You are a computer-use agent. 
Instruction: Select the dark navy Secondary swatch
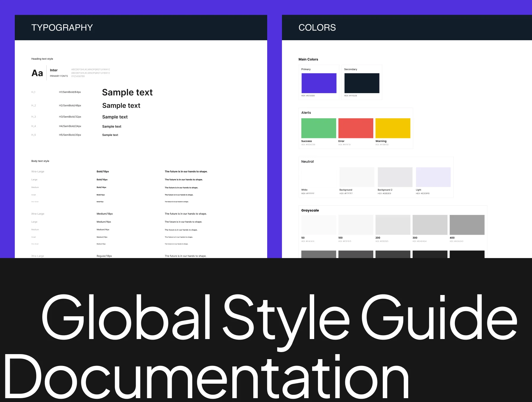pos(362,83)
